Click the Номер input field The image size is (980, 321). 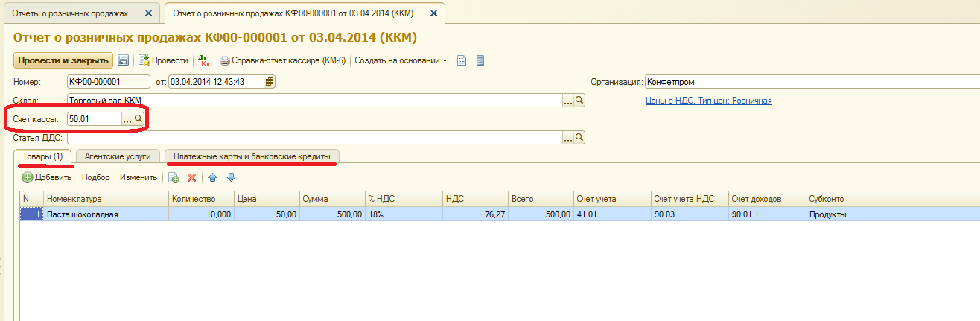(109, 81)
